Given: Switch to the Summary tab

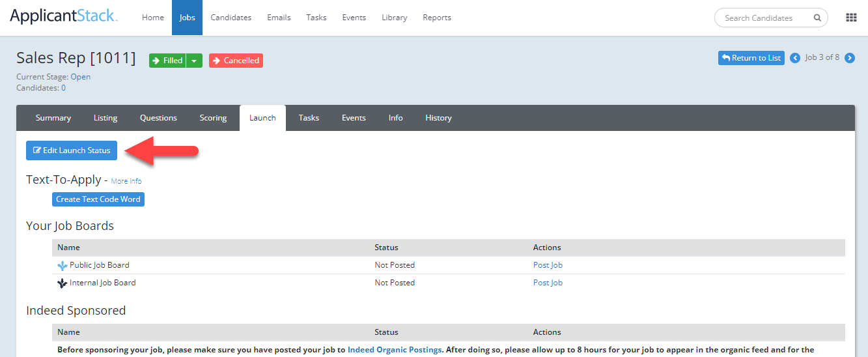Looking at the screenshot, I should [53, 118].
